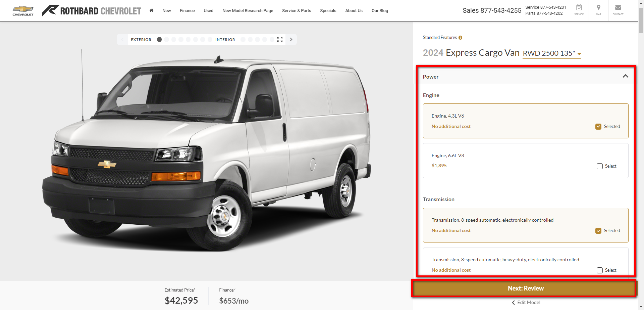This screenshot has height=310, width=644.
Task: Open the image in fullscreen view
Action: click(280, 39)
